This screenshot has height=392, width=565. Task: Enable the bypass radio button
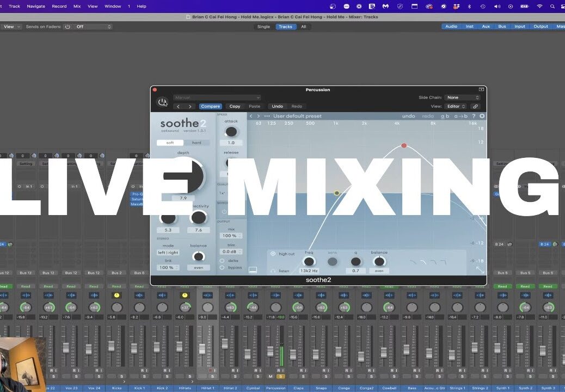pos(222,268)
